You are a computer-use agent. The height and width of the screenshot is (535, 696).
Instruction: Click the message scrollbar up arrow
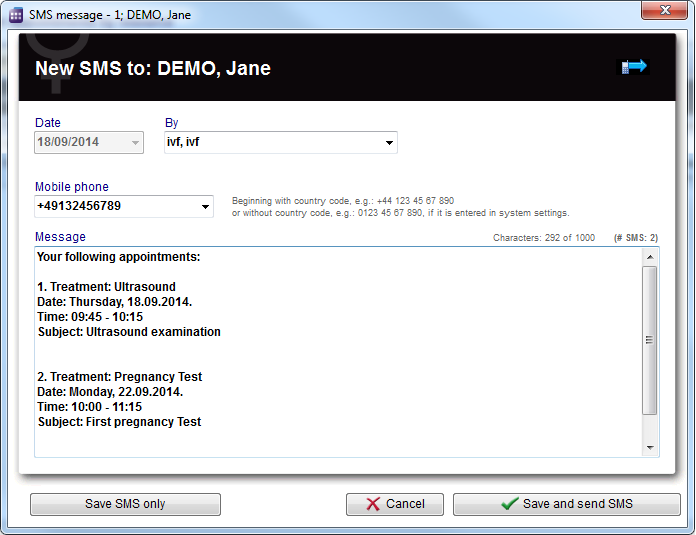(x=650, y=257)
